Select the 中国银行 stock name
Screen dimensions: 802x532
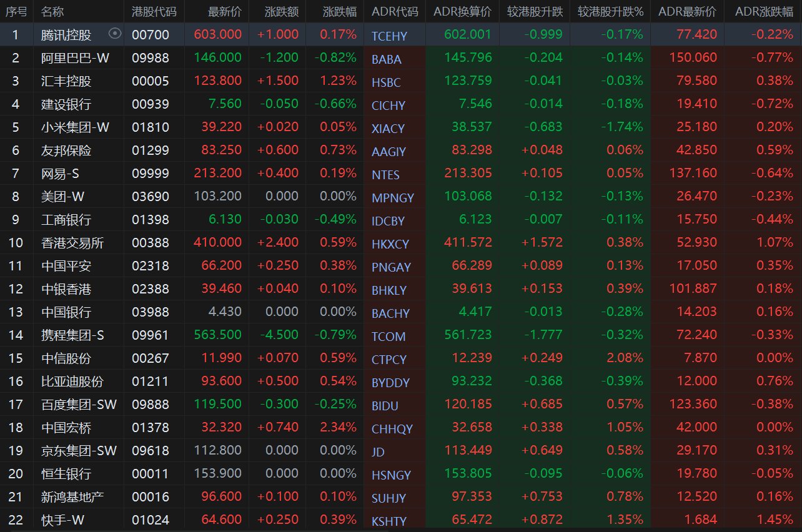66,312
